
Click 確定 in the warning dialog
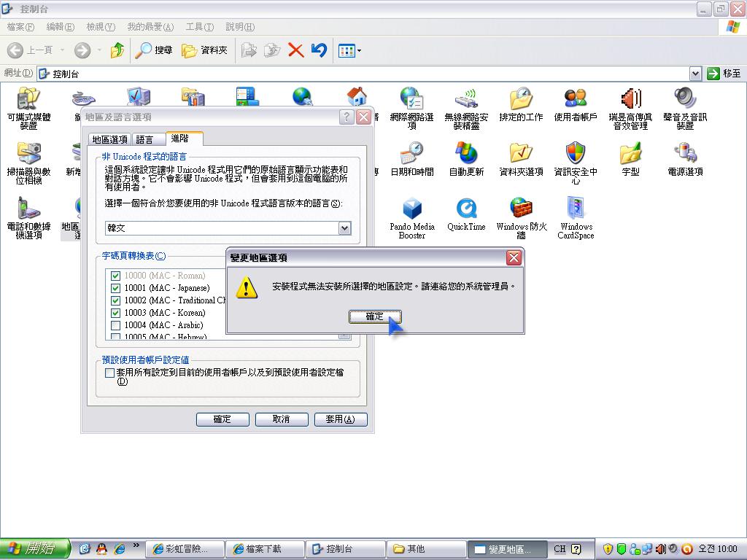point(374,316)
